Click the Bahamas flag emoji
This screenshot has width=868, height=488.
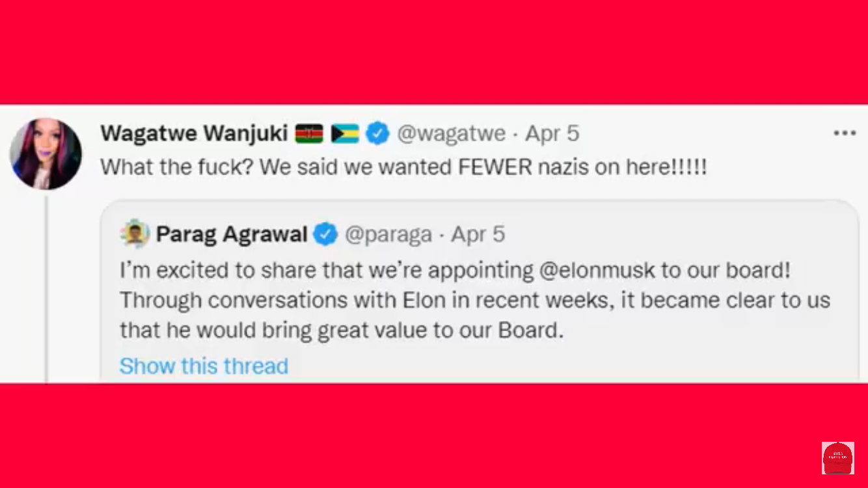coord(345,133)
